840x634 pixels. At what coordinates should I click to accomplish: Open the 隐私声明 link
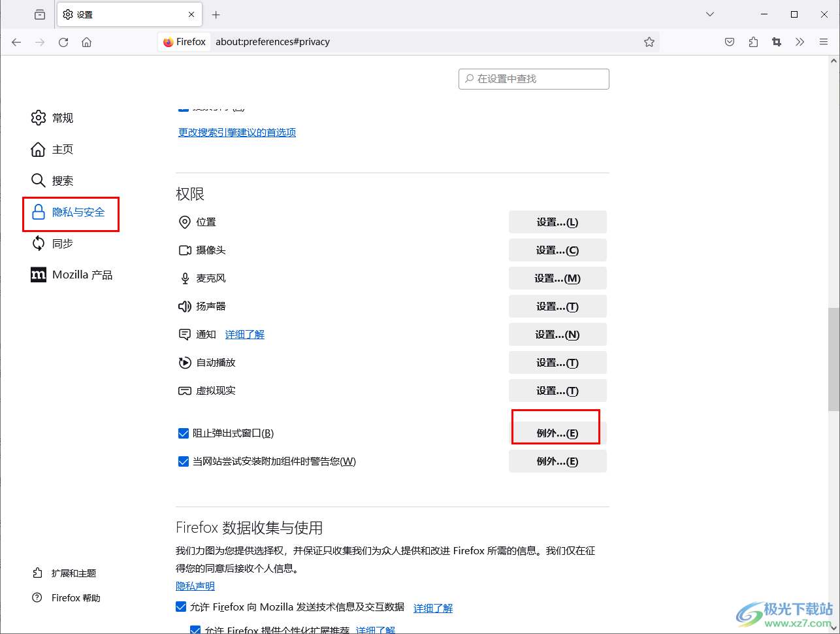[195, 586]
